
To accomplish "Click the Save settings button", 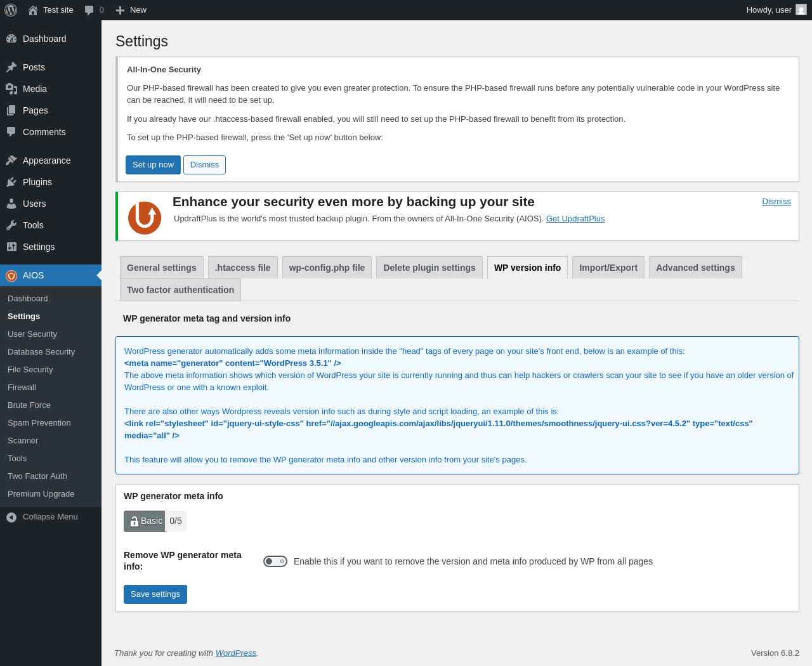I will (x=155, y=594).
